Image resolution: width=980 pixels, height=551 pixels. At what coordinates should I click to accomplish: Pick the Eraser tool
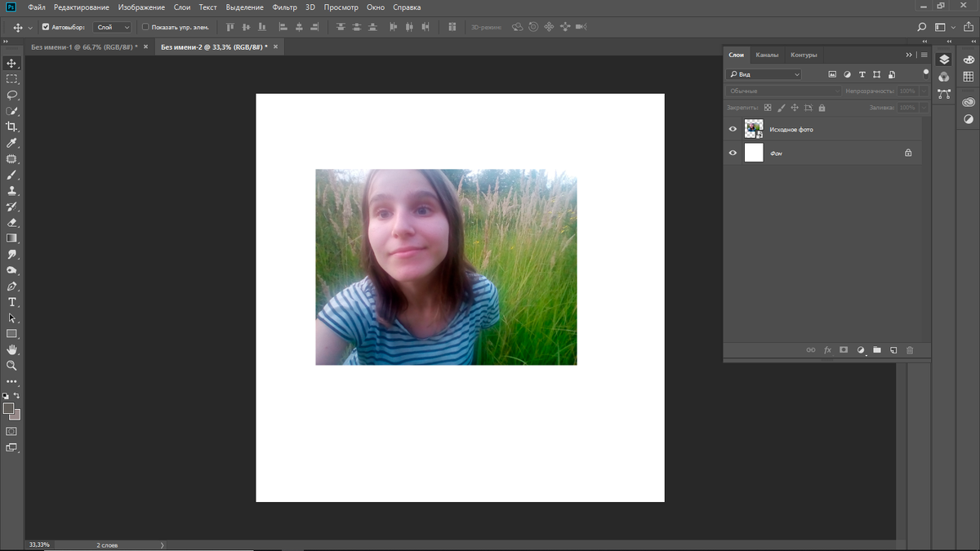click(x=11, y=222)
